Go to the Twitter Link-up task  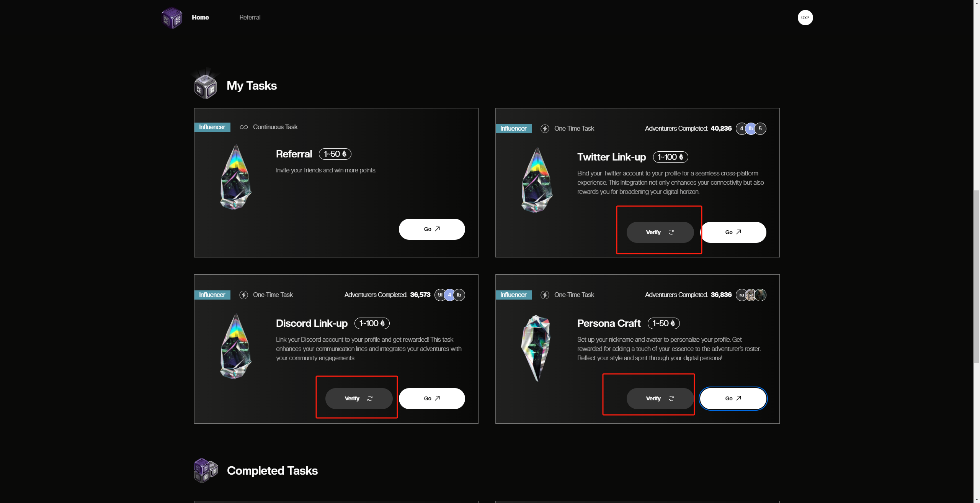[733, 232]
